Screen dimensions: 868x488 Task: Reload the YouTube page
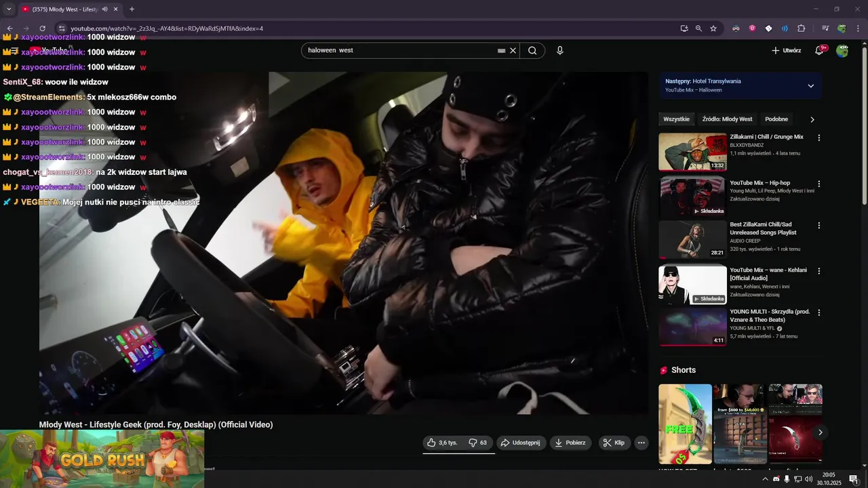point(42,28)
